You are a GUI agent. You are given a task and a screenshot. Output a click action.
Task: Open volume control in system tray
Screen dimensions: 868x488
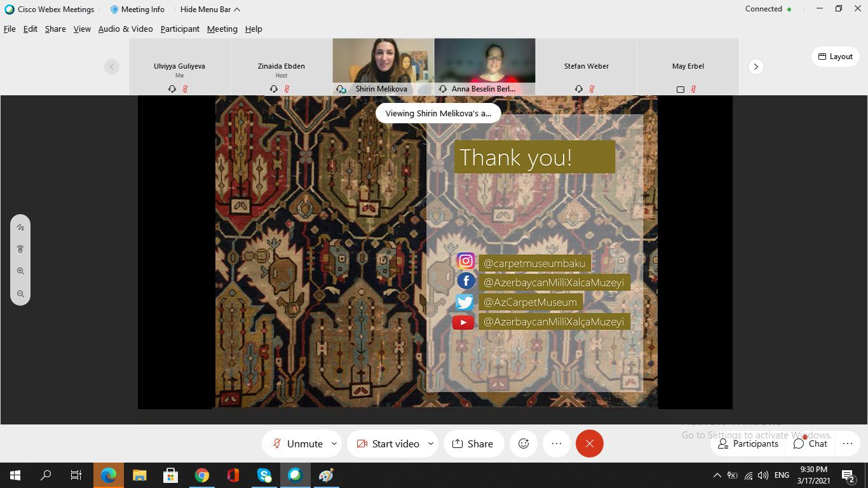coord(763,475)
